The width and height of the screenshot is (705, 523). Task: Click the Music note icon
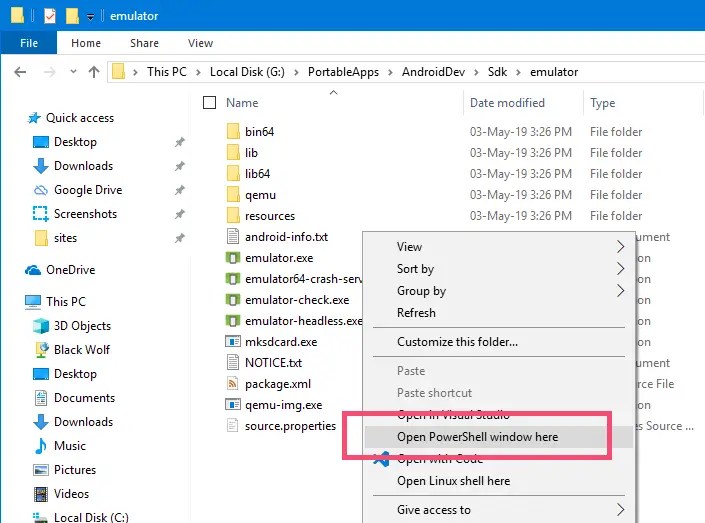41,446
